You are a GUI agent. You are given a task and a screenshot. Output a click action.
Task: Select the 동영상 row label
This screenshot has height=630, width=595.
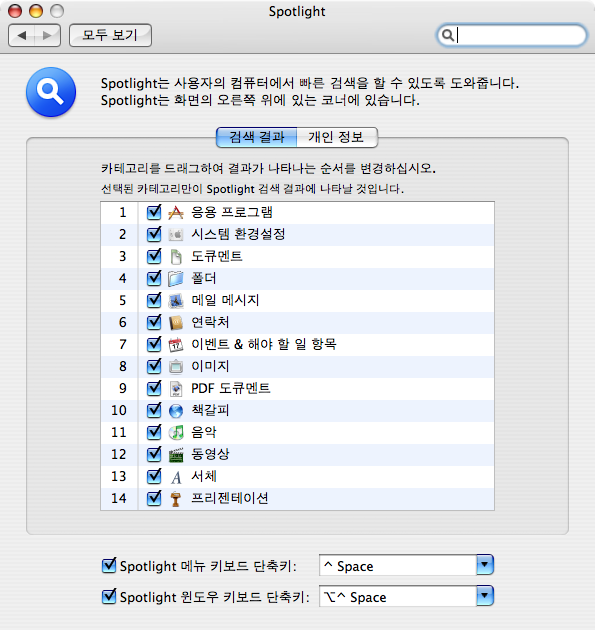(x=210, y=454)
